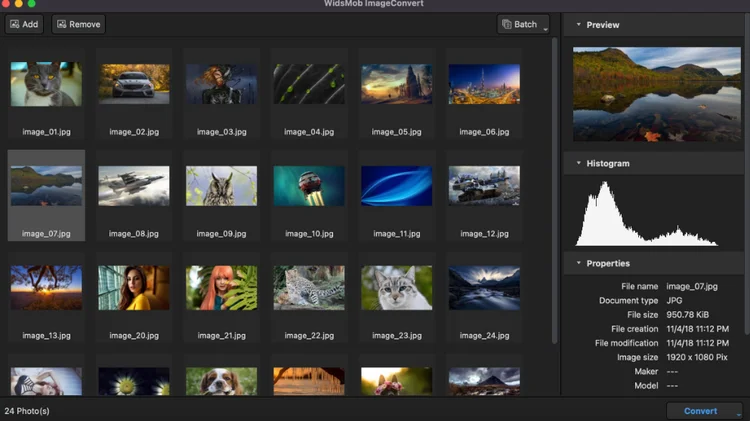Screen dimensions: 750x421
Task: Select the owl thumbnail image_09.jpg
Action: point(221,186)
